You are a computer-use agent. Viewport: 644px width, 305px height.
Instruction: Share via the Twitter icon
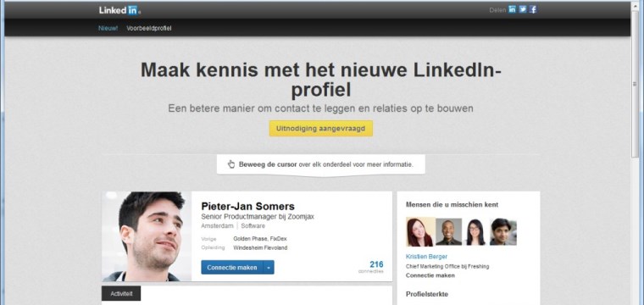click(523, 9)
